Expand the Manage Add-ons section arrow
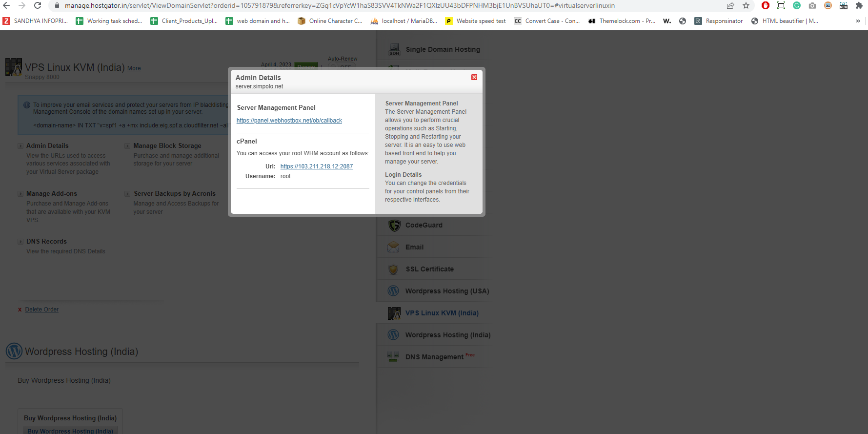This screenshot has height=434, width=868. pyautogui.click(x=20, y=194)
